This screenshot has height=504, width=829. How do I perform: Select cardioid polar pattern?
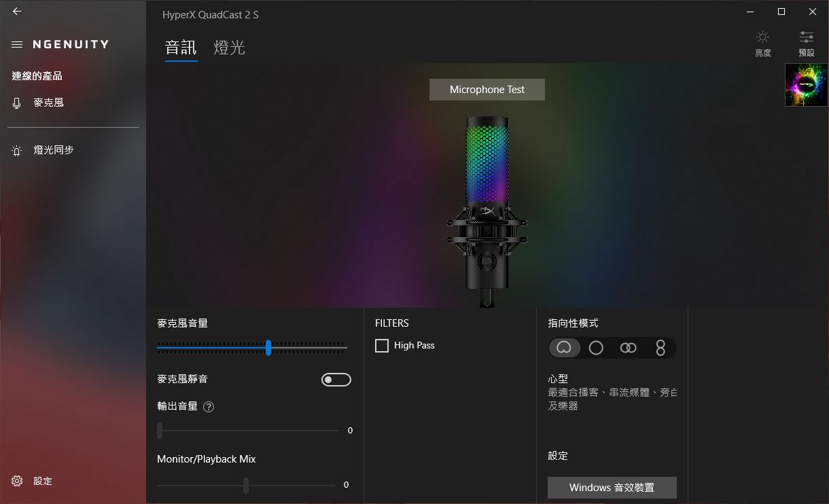click(x=564, y=348)
